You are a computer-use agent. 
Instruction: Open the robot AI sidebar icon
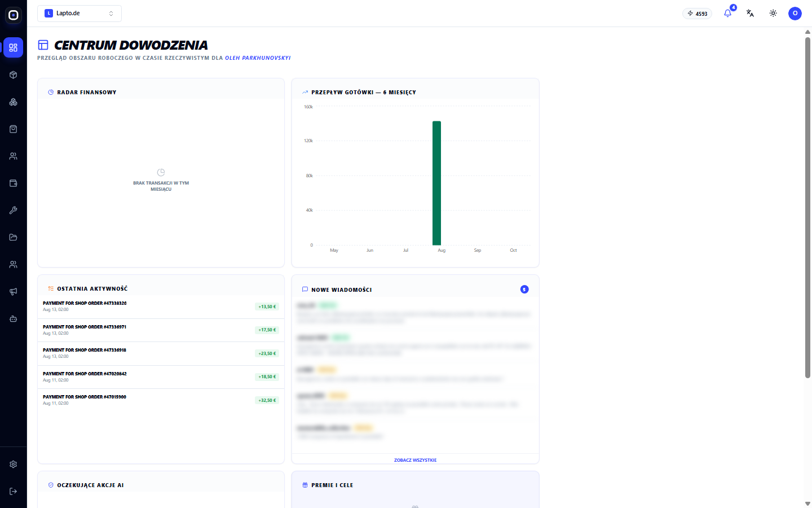tap(14, 319)
